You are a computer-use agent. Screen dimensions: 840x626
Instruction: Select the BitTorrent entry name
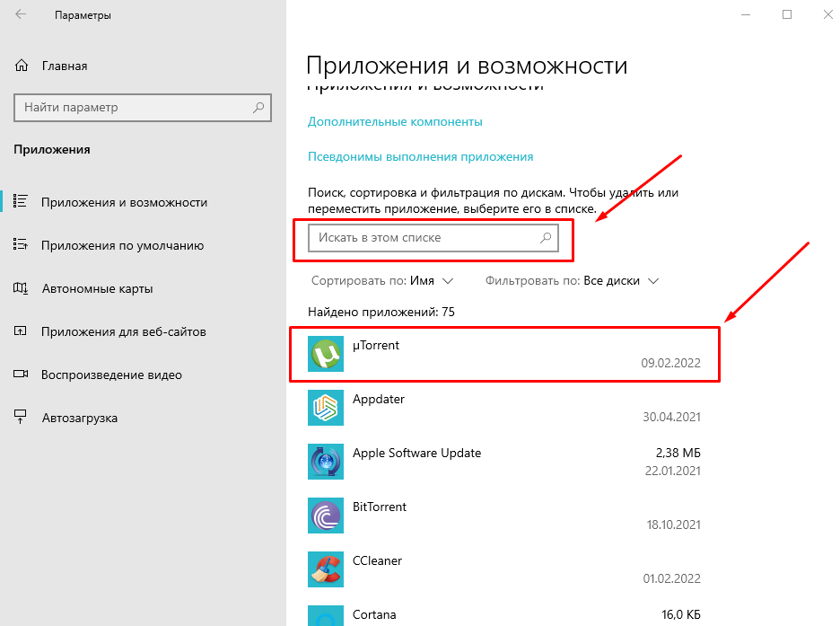[380, 507]
